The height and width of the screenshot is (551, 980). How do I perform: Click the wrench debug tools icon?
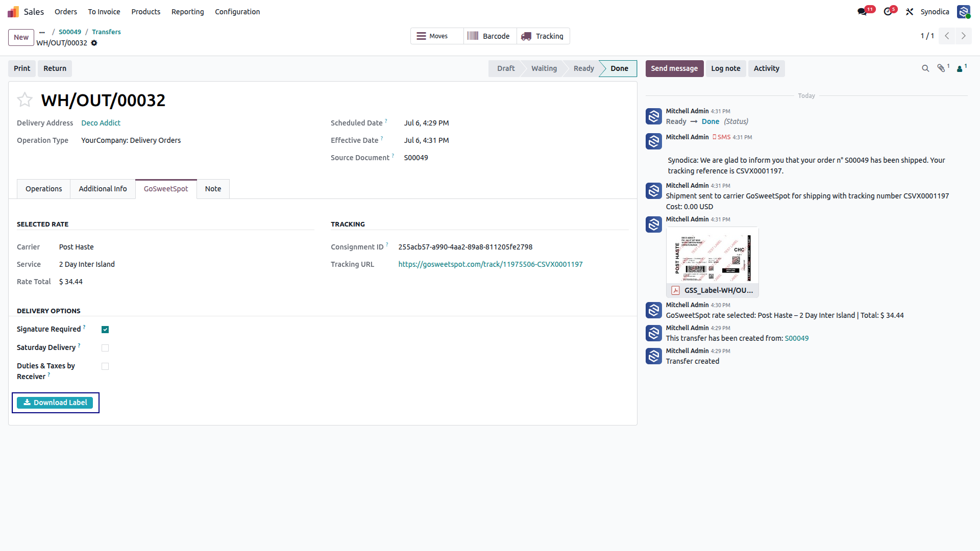click(910, 12)
